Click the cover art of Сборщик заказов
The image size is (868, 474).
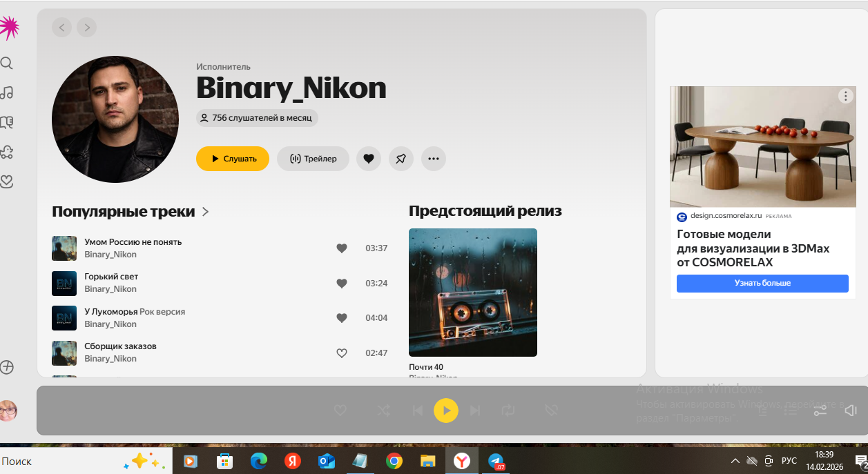point(64,353)
